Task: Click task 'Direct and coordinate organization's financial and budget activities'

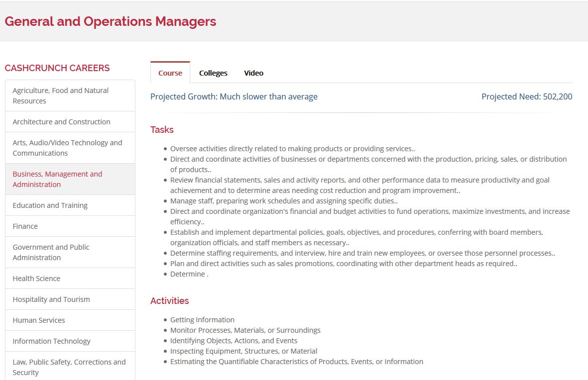Action: click(x=370, y=216)
